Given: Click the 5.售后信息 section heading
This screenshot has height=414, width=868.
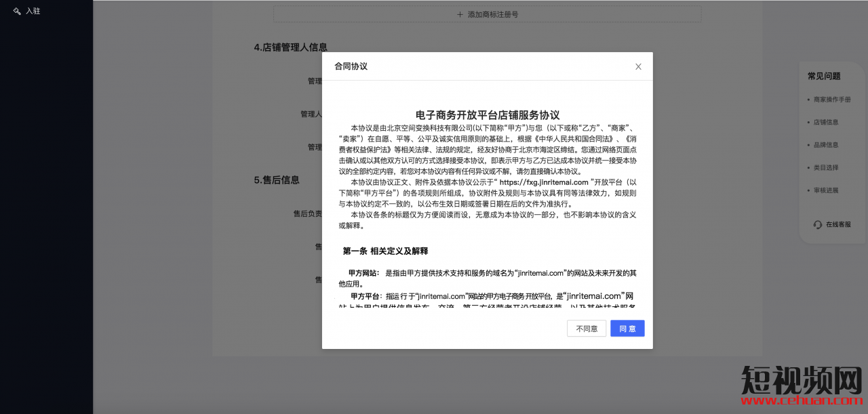Looking at the screenshot, I should click(x=277, y=180).
